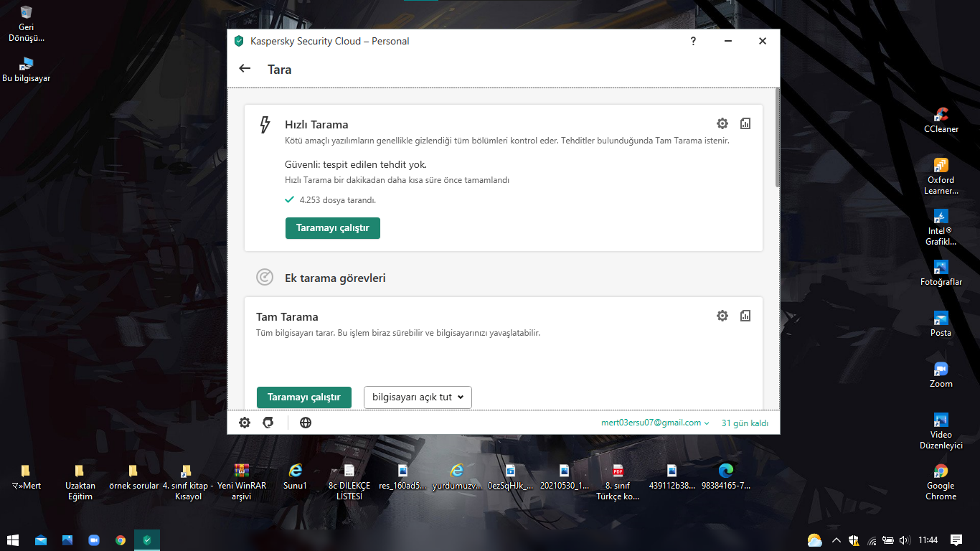Go back using the arrow next to Tara
The image size is (980, 551).
tap(245, 69)
